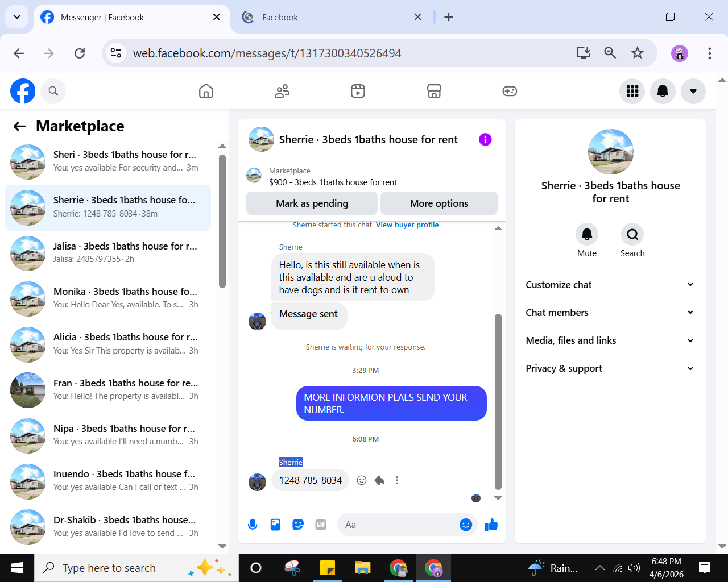The width and height of the screenshot is (728, 582).
Task: Open Jalisa conversation in Marketplace list
Action: click(108, 253)
